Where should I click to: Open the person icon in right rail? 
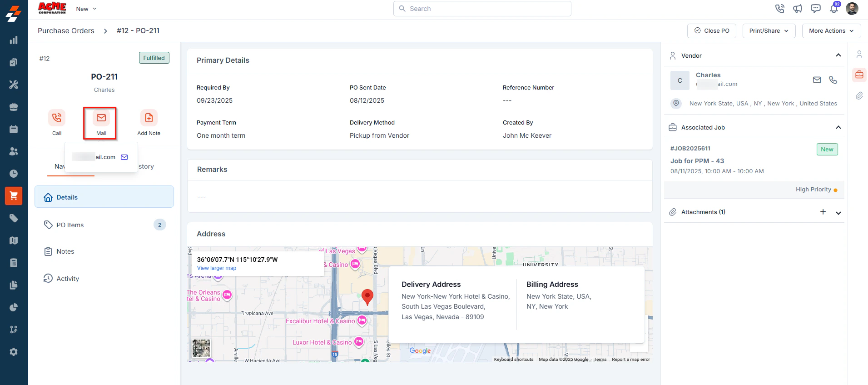[859, 55]
